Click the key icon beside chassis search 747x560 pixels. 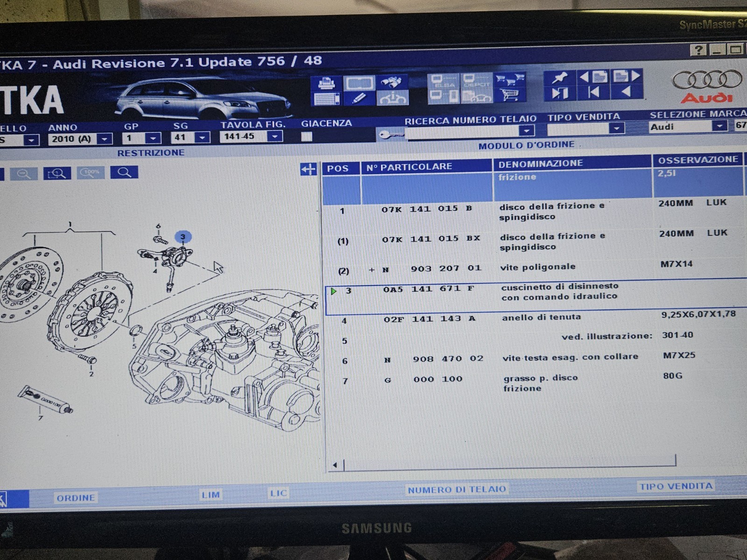(x=390, y=135)
